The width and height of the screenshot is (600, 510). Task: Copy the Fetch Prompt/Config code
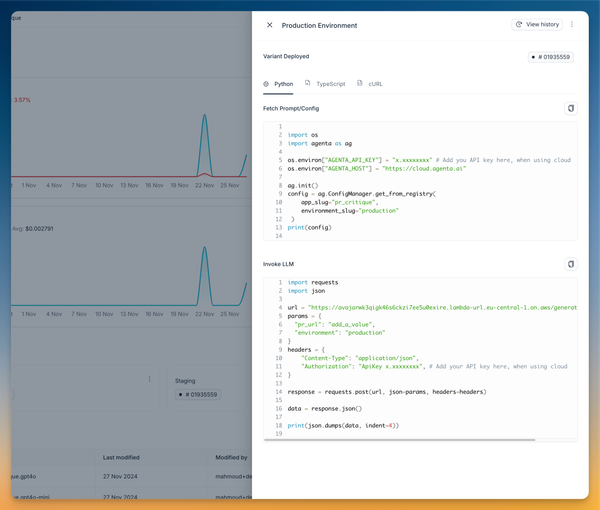571,108
